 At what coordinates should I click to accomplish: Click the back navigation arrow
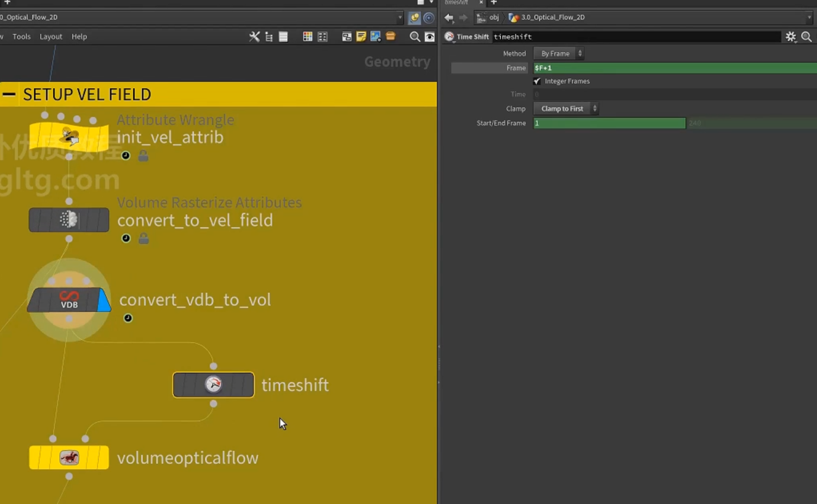pyautogui.click(x=449, y=17)
